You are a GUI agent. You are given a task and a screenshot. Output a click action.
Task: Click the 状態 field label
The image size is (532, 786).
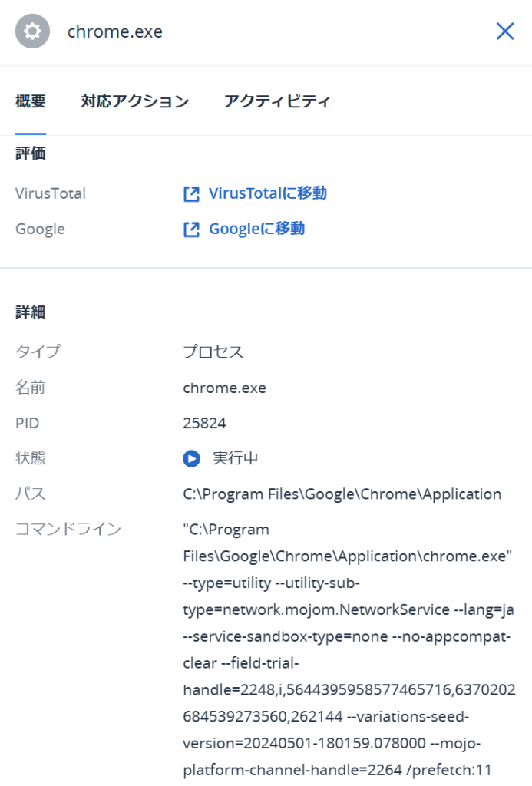(x=30, y=458)
